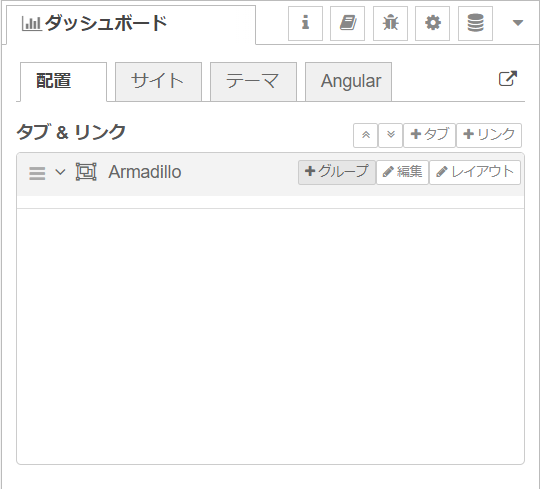540x489 pixels.
Task: Expand all tabs with double down chevron
Action: [x=391, y=135]
